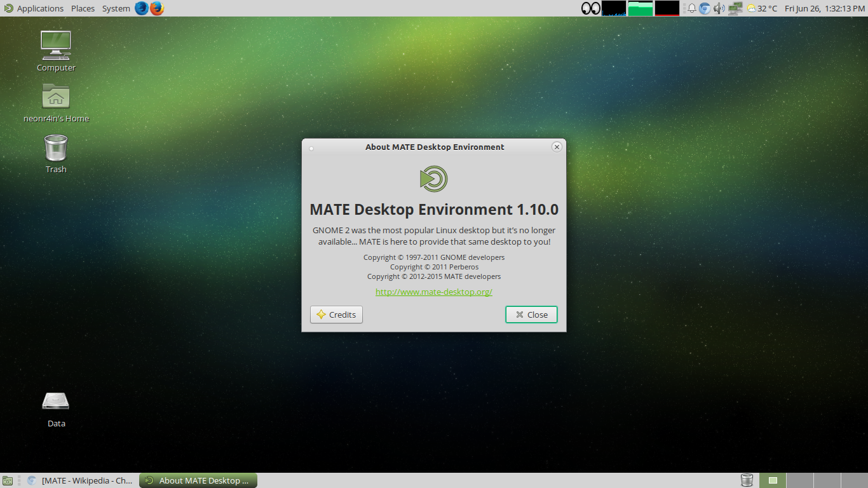Open the System menu

point(116,8)
